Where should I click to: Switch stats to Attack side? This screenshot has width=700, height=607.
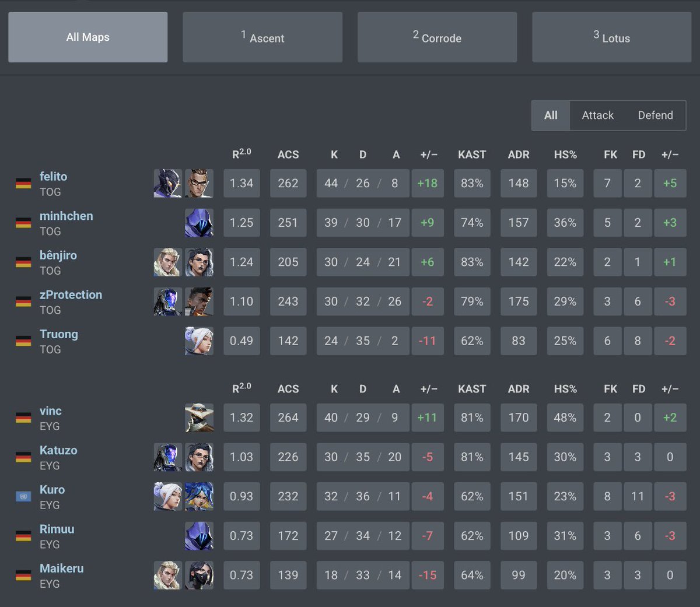tap(597, 115)
